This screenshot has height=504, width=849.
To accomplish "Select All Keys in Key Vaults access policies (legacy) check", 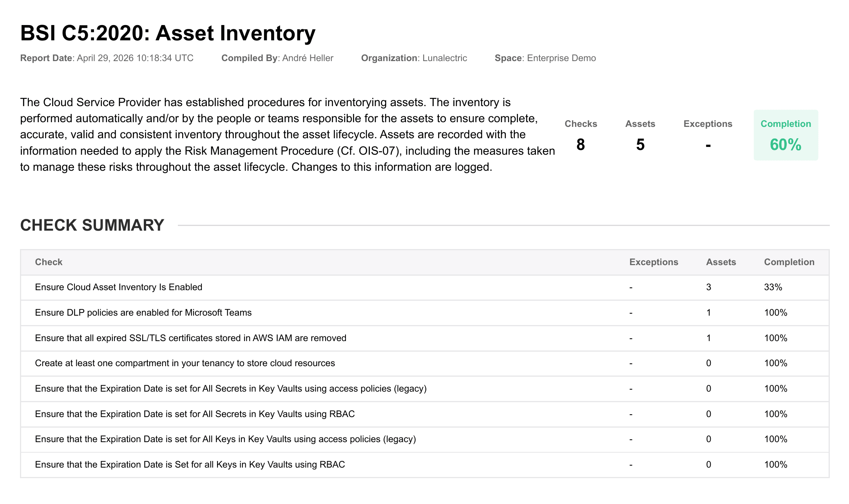I will point(425,439).
